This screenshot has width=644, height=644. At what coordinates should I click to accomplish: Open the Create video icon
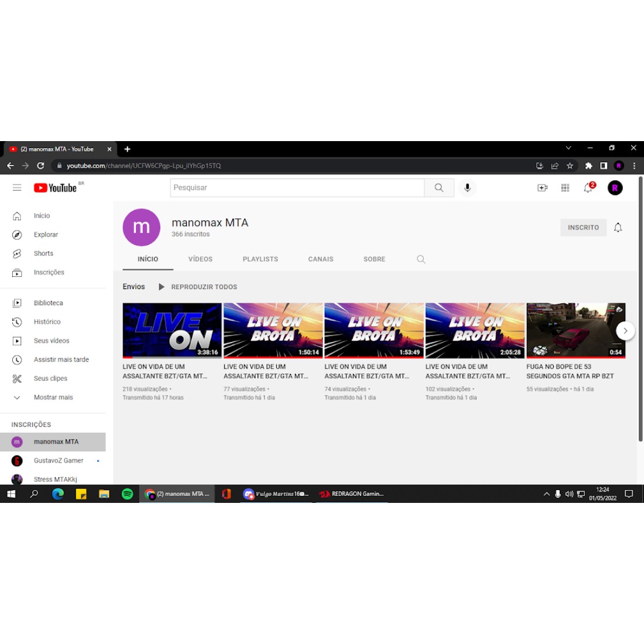542,188
